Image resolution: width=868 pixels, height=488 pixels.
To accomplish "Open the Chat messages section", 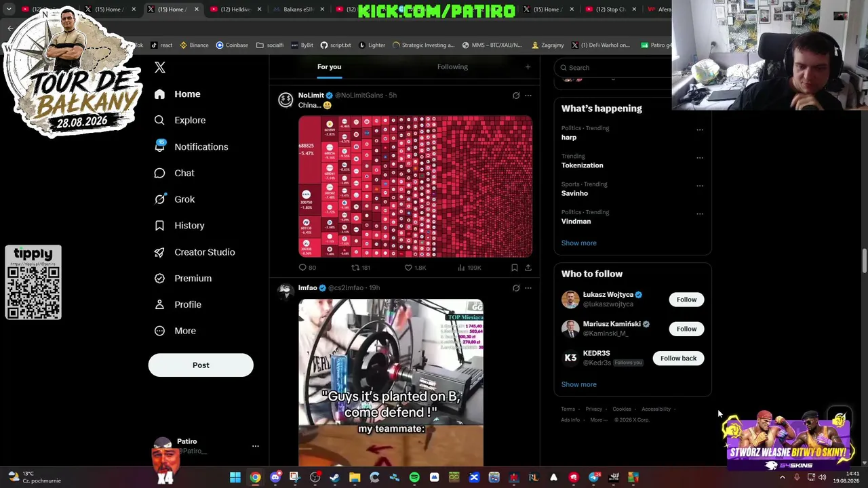I will pos(174,173).
